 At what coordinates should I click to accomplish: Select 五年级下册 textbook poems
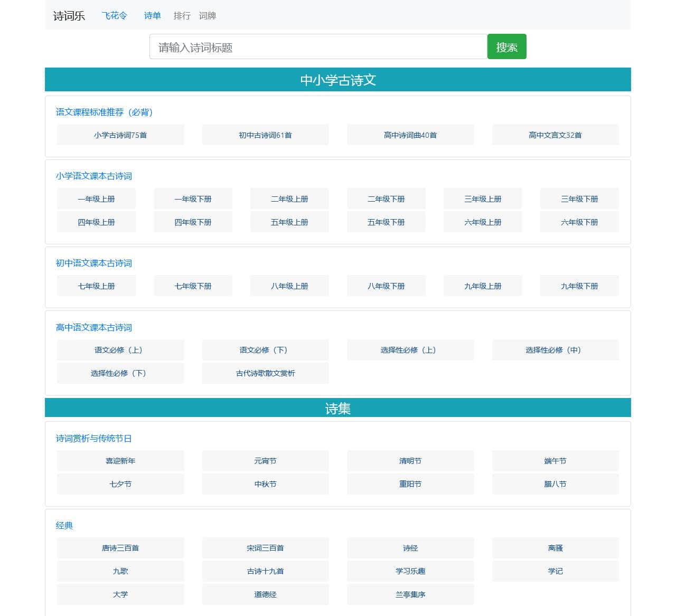pyautogui.click(x=386, y=222)
